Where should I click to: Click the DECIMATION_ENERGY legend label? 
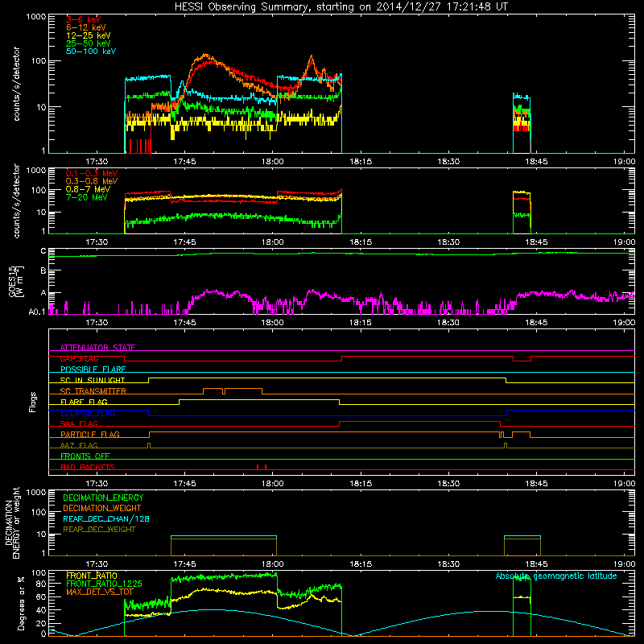tap(103, 497)
